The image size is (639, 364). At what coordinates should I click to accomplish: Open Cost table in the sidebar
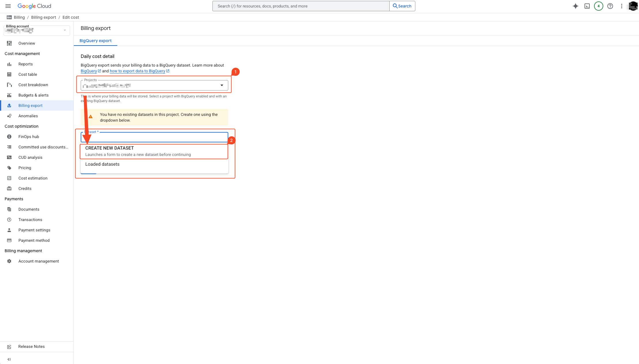pyautogui.click(x=37, y=74)
